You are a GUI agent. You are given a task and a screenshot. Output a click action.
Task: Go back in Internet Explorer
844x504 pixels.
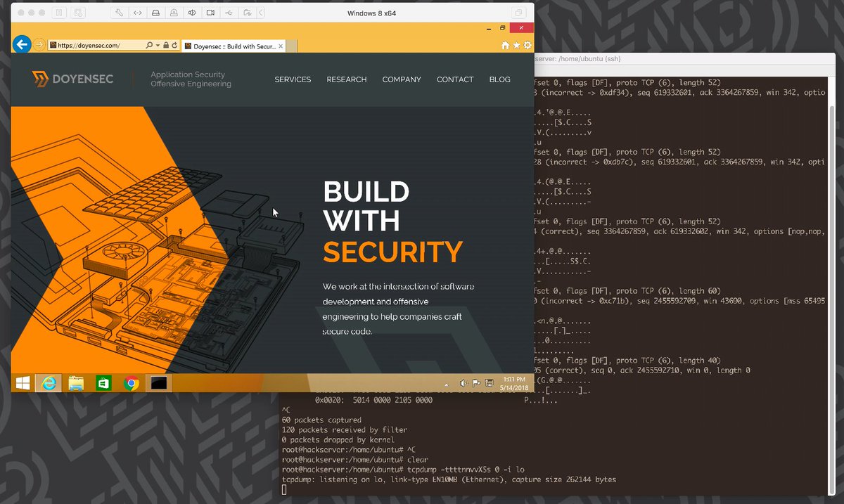pos(22,44)
